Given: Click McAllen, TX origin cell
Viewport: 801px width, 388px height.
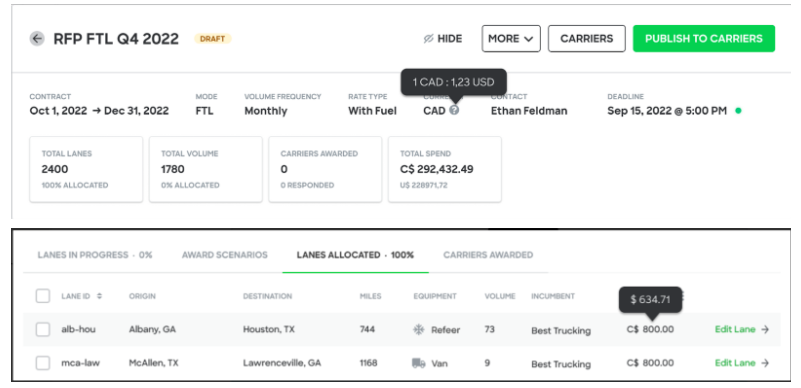Looking at the screenshot, I should point(155,363).
